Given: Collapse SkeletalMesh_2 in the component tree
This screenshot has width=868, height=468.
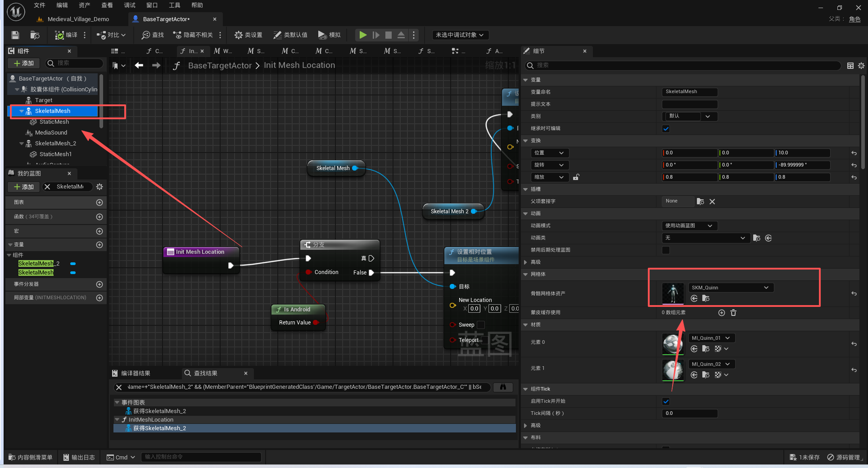Looking at the screenshot, I should [22, 144].
